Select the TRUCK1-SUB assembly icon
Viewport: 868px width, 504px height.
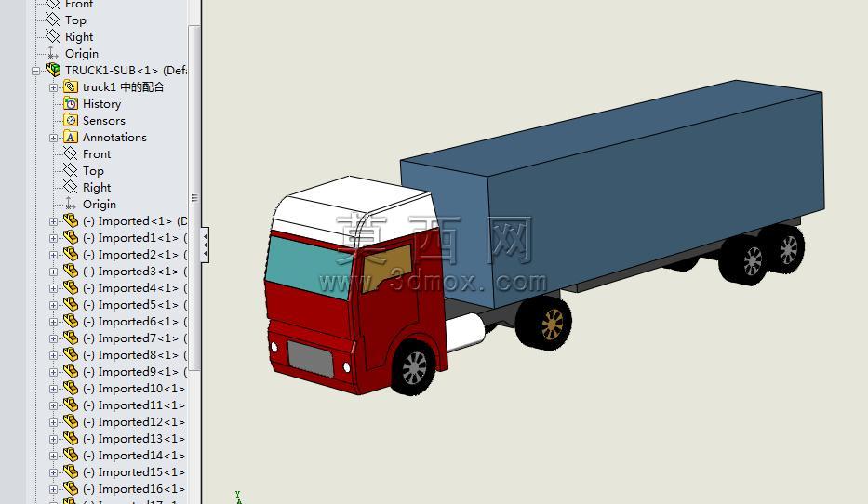point(53,71)
